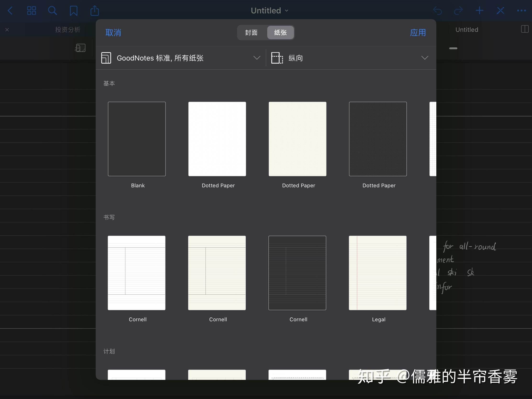Apply changes with 应用

pyautogui.click(x=418, y=33)
